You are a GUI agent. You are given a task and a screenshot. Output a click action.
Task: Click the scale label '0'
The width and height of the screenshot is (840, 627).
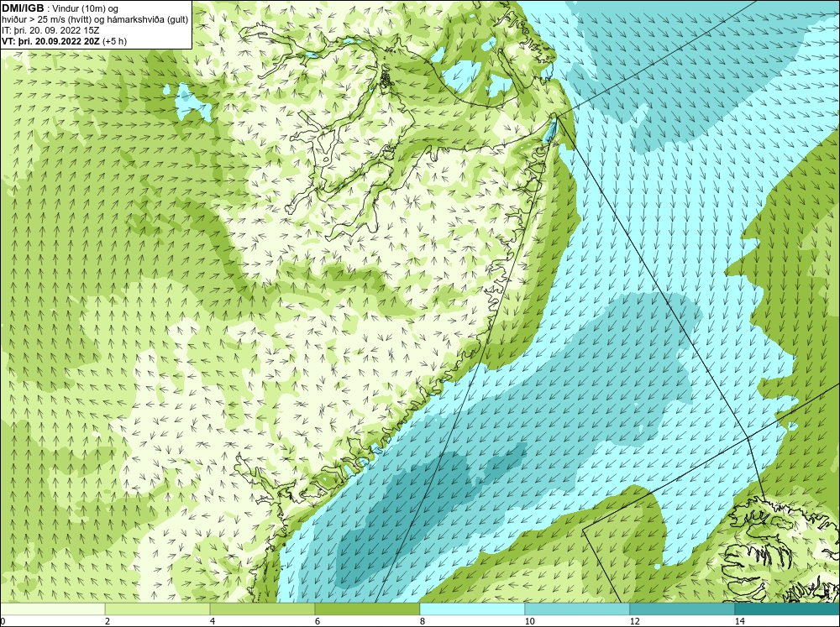3,621
